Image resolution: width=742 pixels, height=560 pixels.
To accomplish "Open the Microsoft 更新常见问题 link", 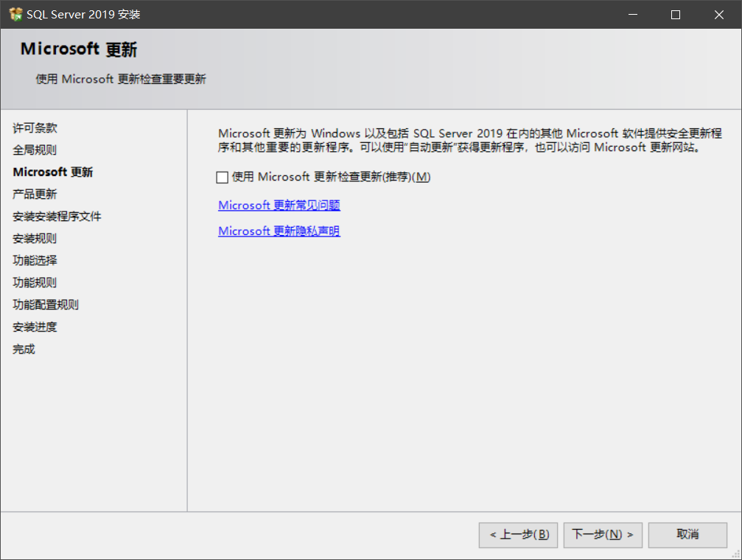I will [279, 205].
